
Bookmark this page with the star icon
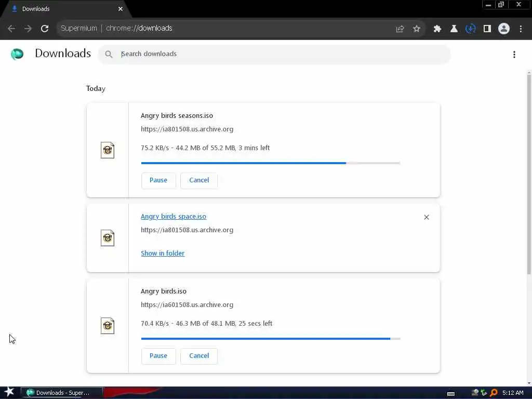pos(417,29)
